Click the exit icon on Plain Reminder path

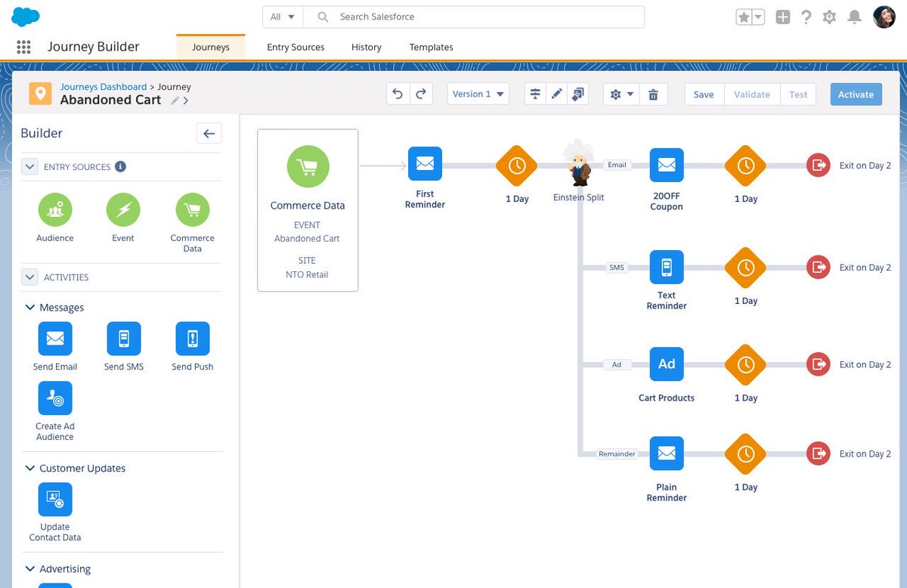(x=819, y=453)
